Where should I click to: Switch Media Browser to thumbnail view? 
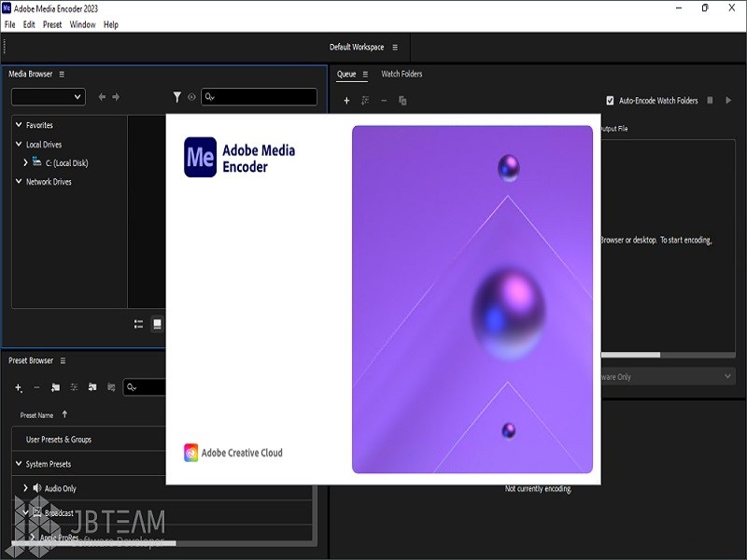(x=157, y=324)
